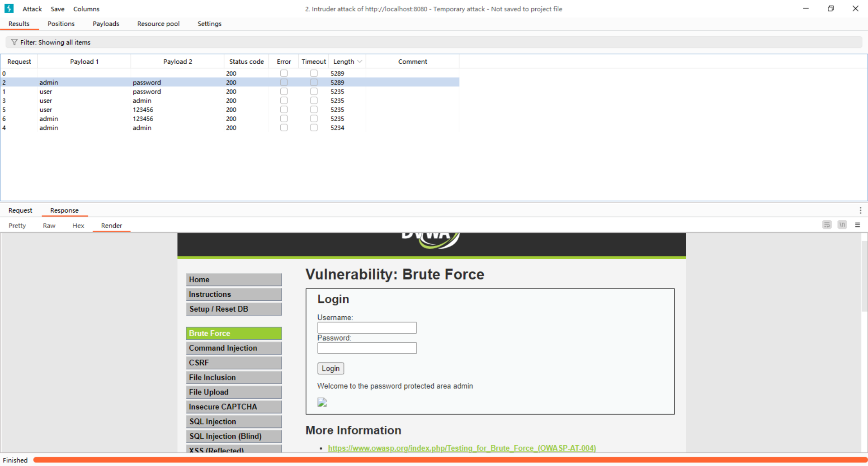Click the broken image icon below welcome message
Viewport: 868px width, 466px height.
322,402
